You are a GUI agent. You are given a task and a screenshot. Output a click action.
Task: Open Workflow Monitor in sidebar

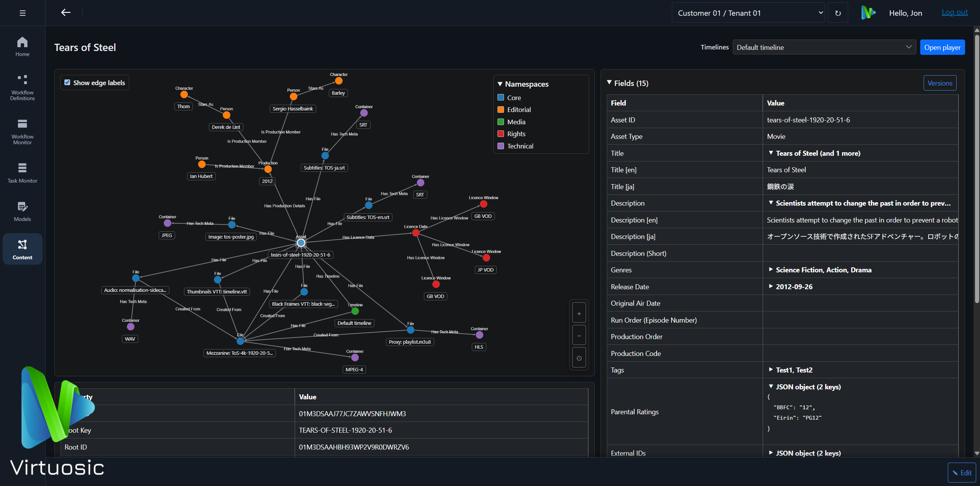tap(22, 132)
